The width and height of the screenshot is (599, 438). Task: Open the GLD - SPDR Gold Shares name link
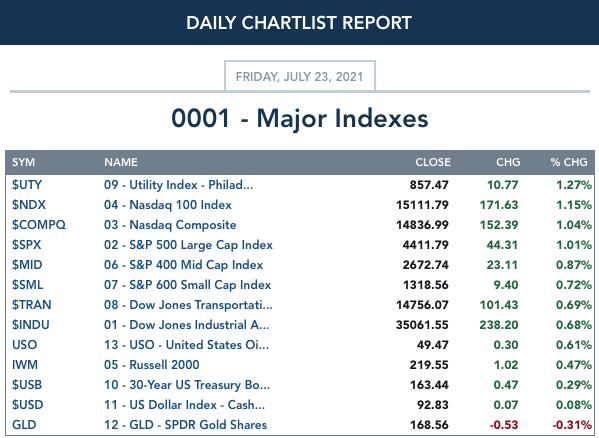(x=185, y=425)
